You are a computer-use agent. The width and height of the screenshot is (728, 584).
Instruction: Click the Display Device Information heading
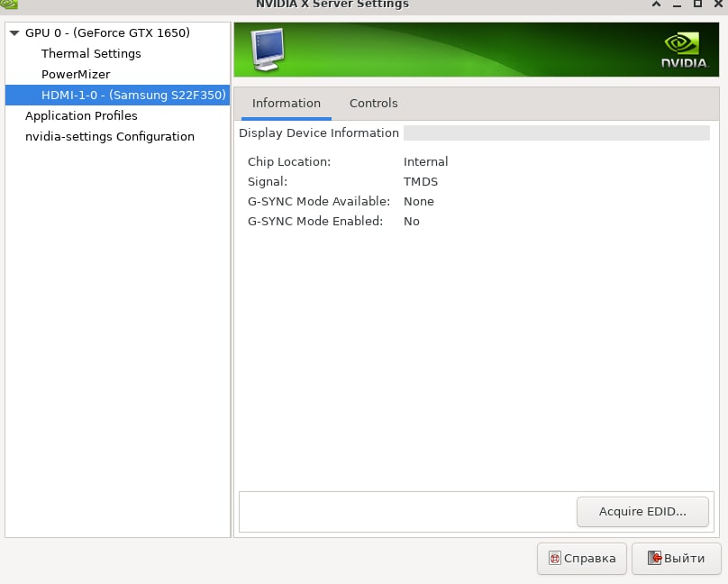[319, 132]
